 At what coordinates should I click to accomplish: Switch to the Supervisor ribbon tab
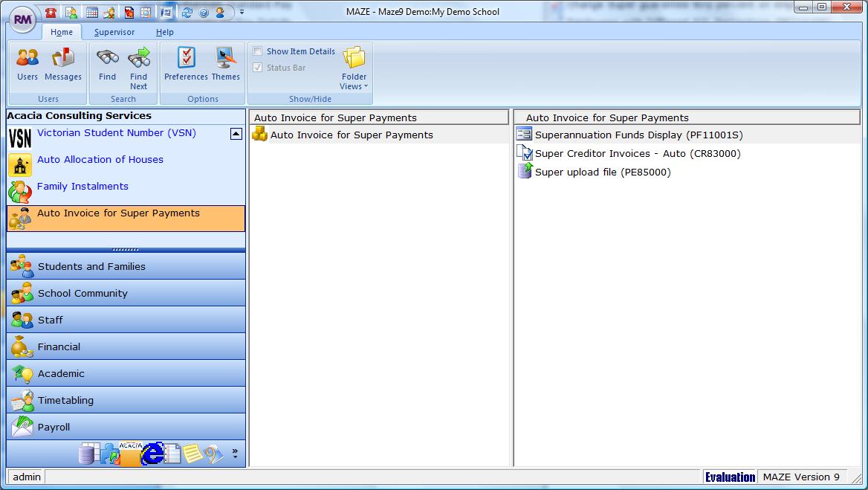114,32
